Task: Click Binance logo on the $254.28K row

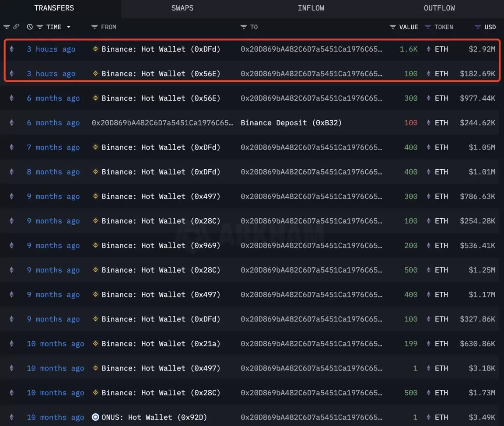Action: pyautogui.click(x=95, y=221)
